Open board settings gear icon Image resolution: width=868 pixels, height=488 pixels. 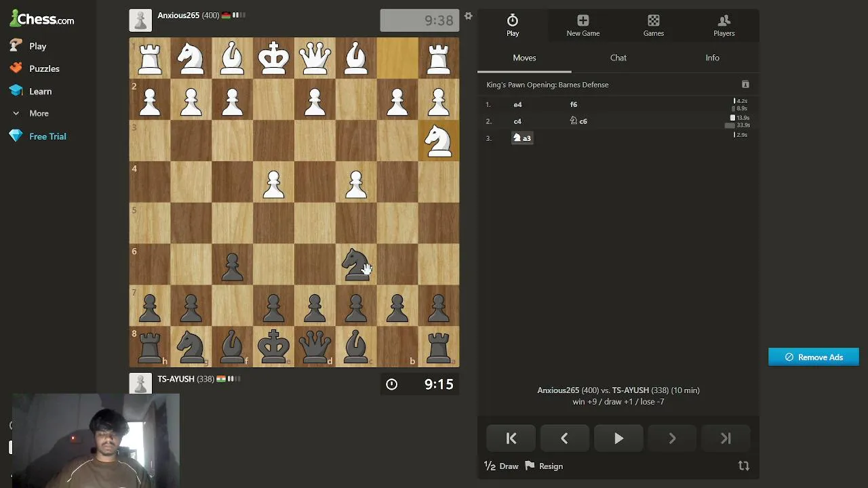[468, 16]
